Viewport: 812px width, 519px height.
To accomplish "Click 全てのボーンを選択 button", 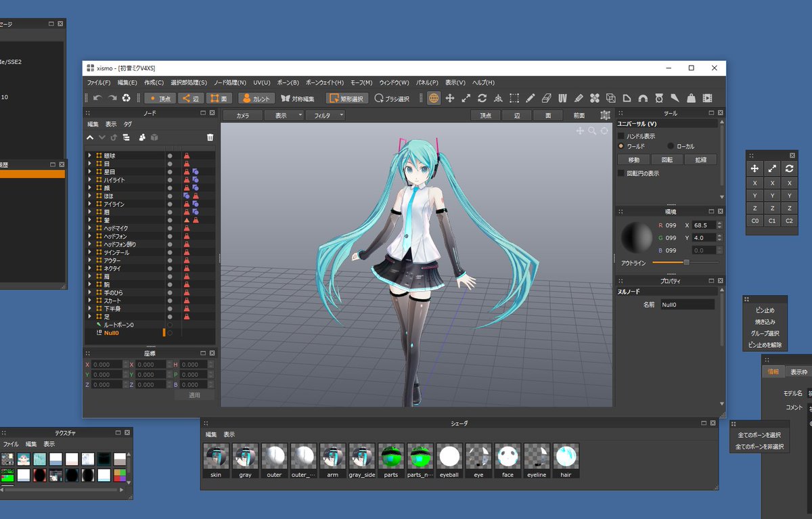I will pyautogui.click(x=759, y=435).
